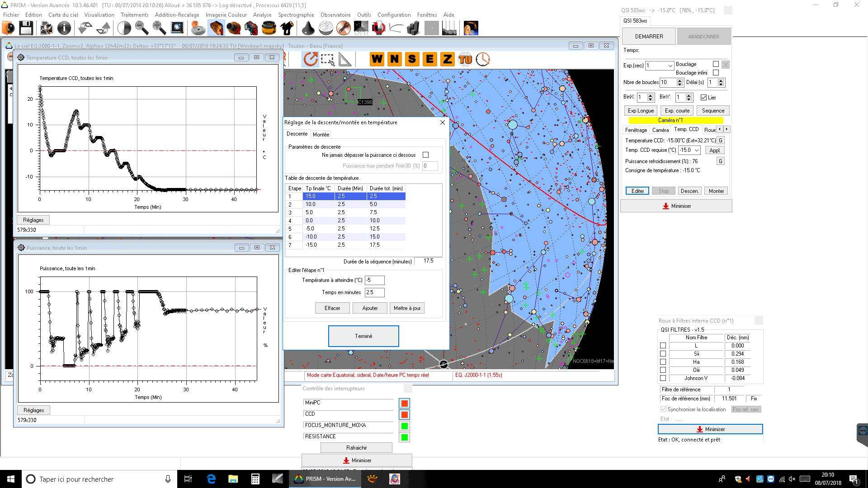Open the Spectrographie menu

tap(296, 15)
